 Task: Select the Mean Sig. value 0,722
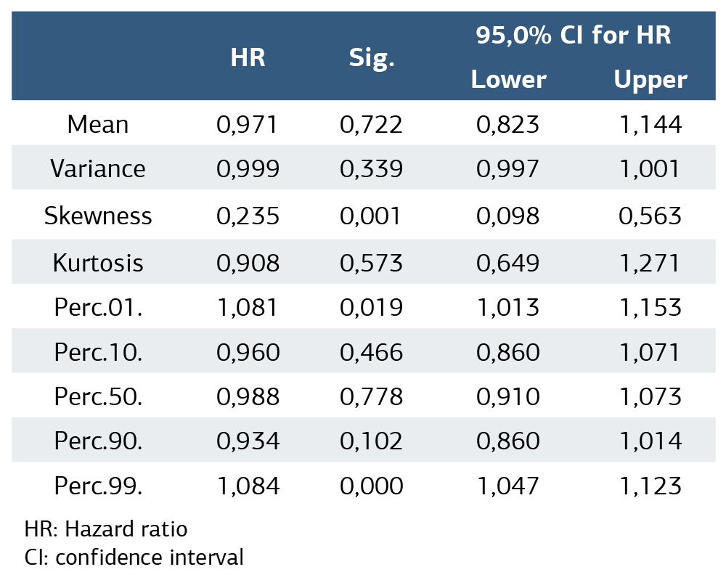(371, 124)
